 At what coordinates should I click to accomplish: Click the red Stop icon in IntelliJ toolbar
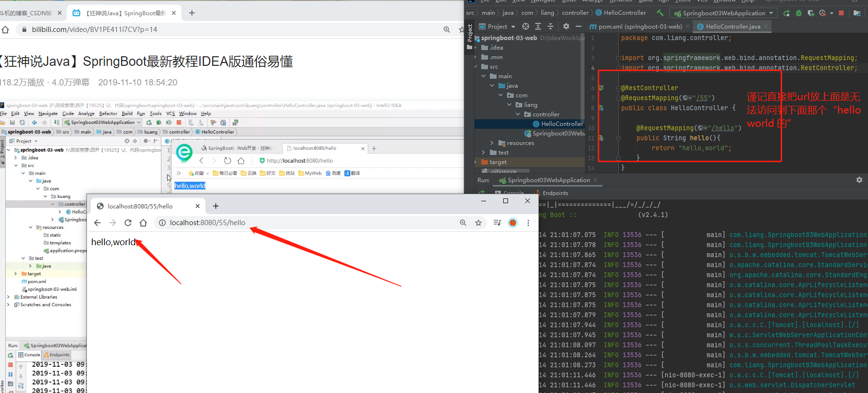point(841,13)
